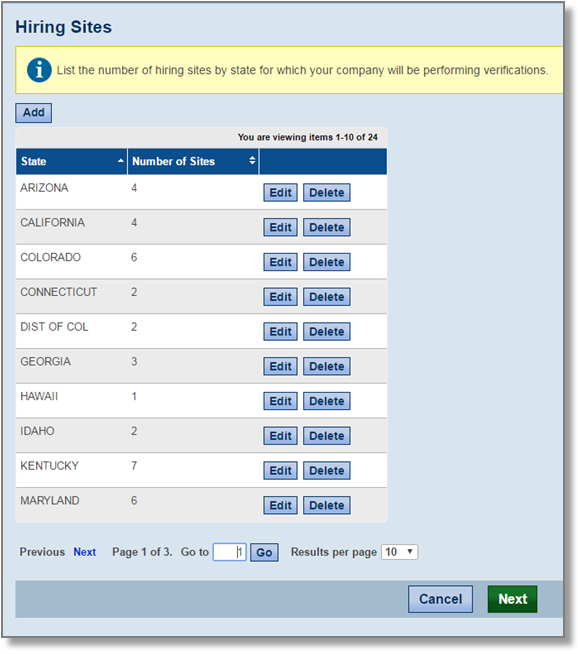The width and height of the screenshot is (581, 654).
Task: Delete the CALIFORNIA row
Action: click(327, 227)
